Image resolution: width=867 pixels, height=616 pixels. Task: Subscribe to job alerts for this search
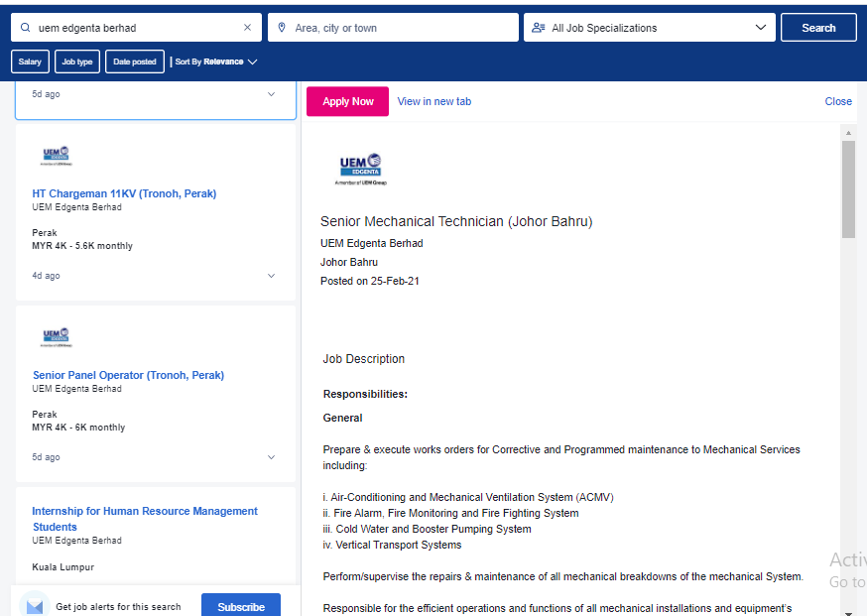241,607
